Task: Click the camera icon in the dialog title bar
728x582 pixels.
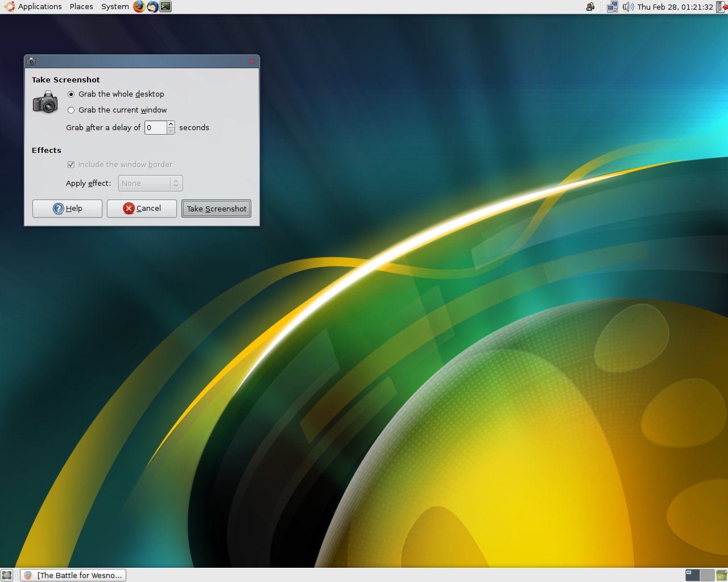Action: tap(31, 61)
